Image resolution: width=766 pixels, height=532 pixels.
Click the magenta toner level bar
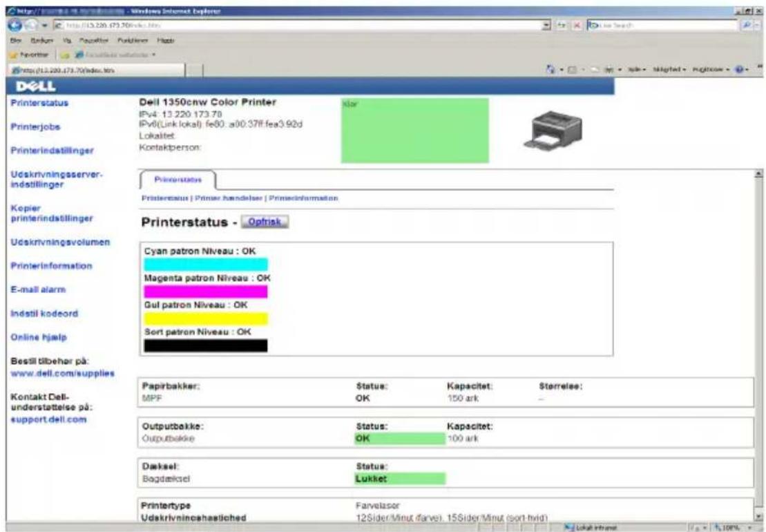tap(206, 292)
